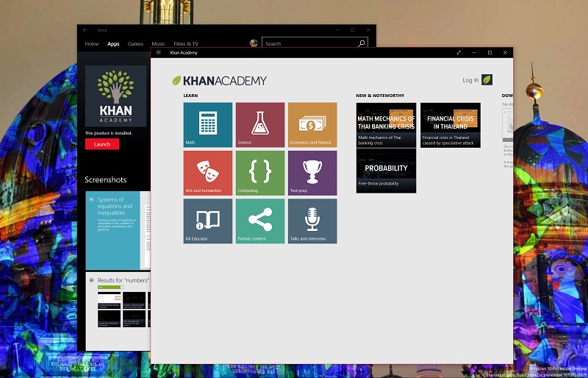The image size is (588, 378).
Task: Open the Computing braces tile
Action: [x=260, y=173]
